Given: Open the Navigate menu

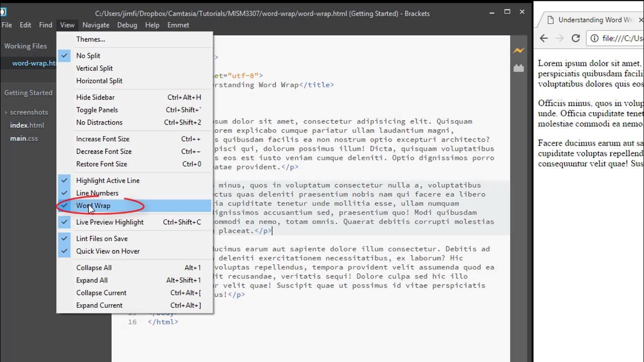Looking at the screenshot, I should (96, 25).
